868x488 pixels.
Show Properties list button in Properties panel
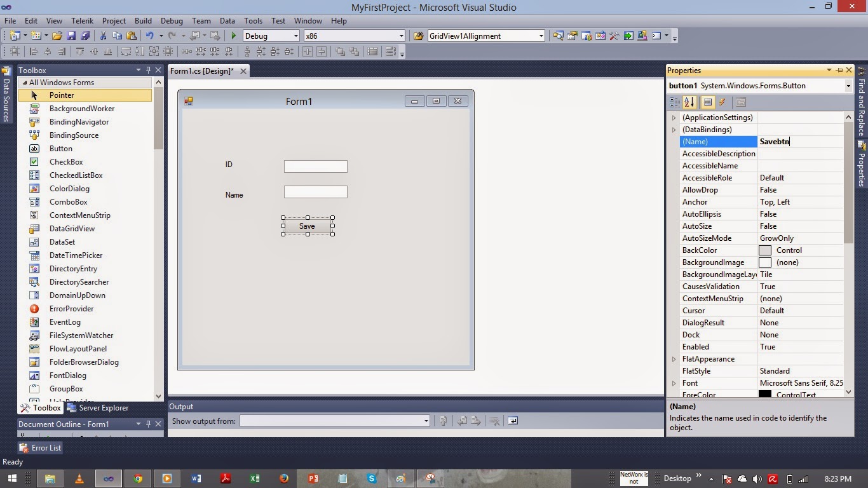coord(708,102)
